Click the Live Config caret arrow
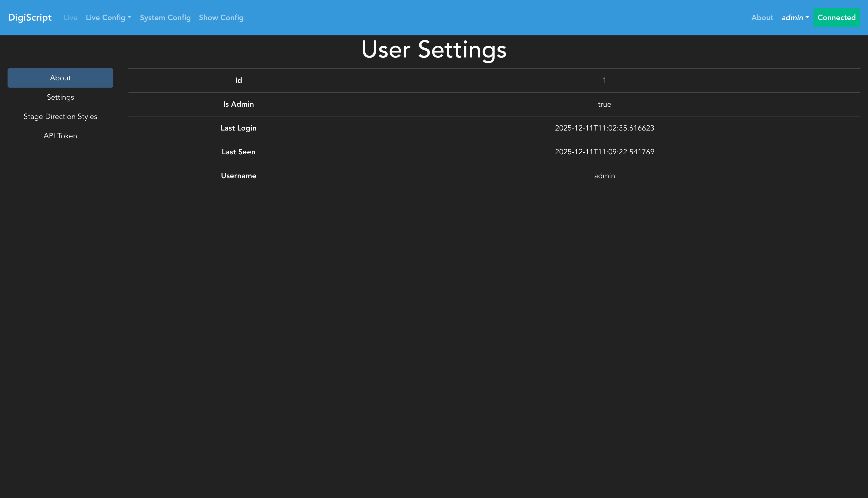The height and width of the screenshot is (498, 868). point(130,17)
